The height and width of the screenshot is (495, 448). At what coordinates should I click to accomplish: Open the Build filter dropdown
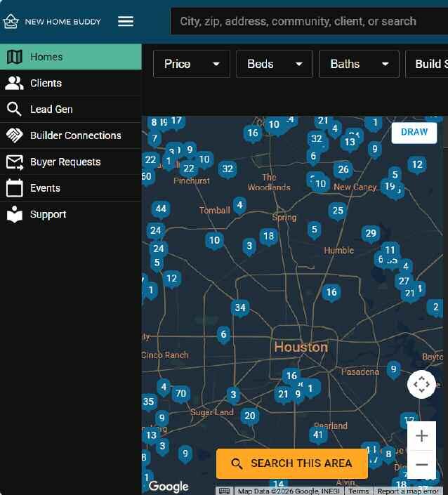(x=426, y=64)
